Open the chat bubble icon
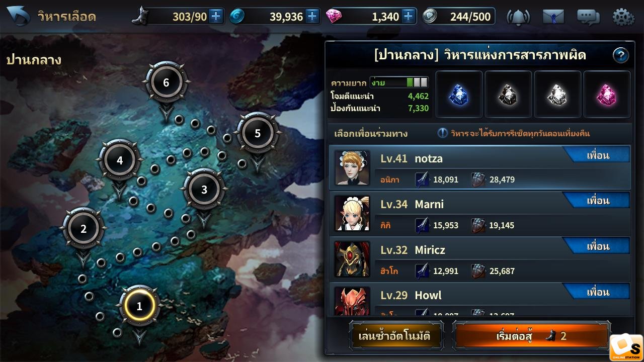644x362 pixels. pyautogui.click(x=588, y=17)
